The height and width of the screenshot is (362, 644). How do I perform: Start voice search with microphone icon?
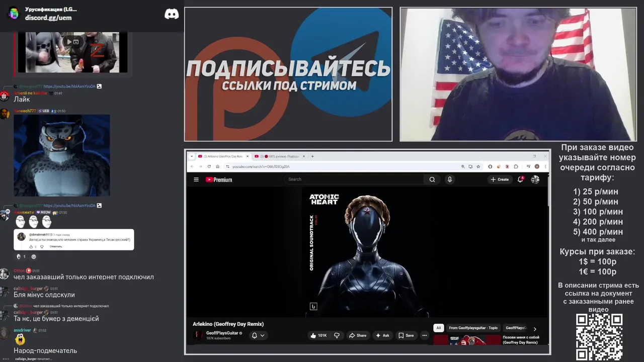450,179
